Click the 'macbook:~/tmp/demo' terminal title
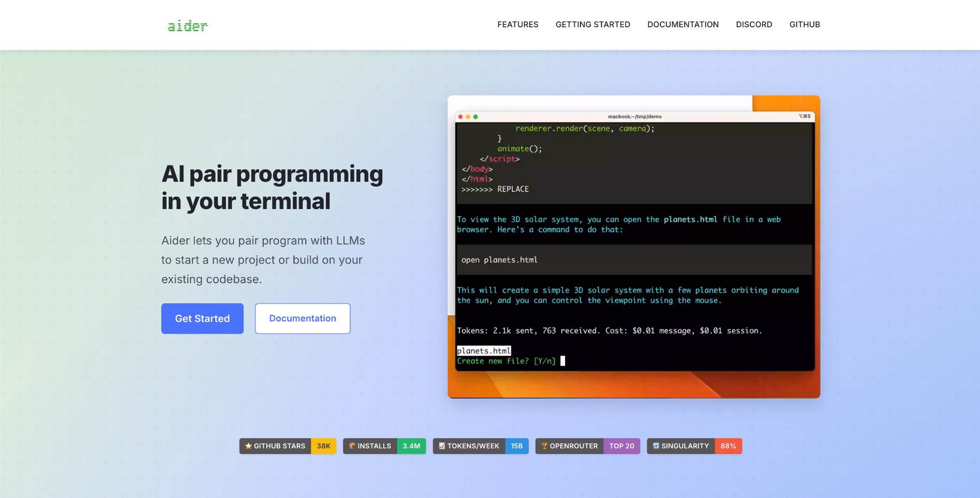Viewport: 980px width, 498px height. pyautogui.click(x=635, y=117)
